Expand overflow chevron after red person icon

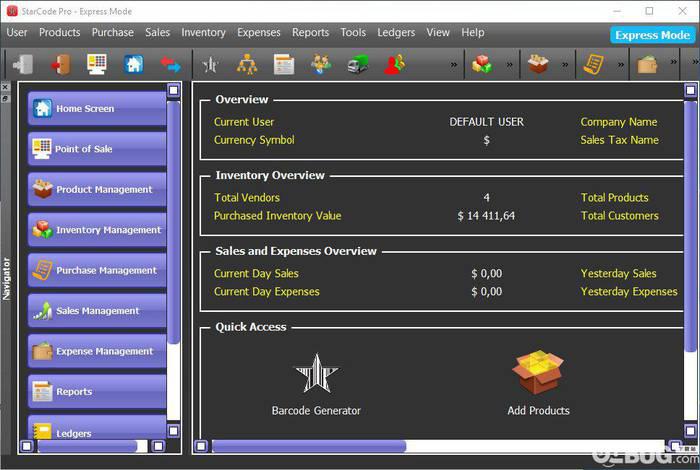454,65
